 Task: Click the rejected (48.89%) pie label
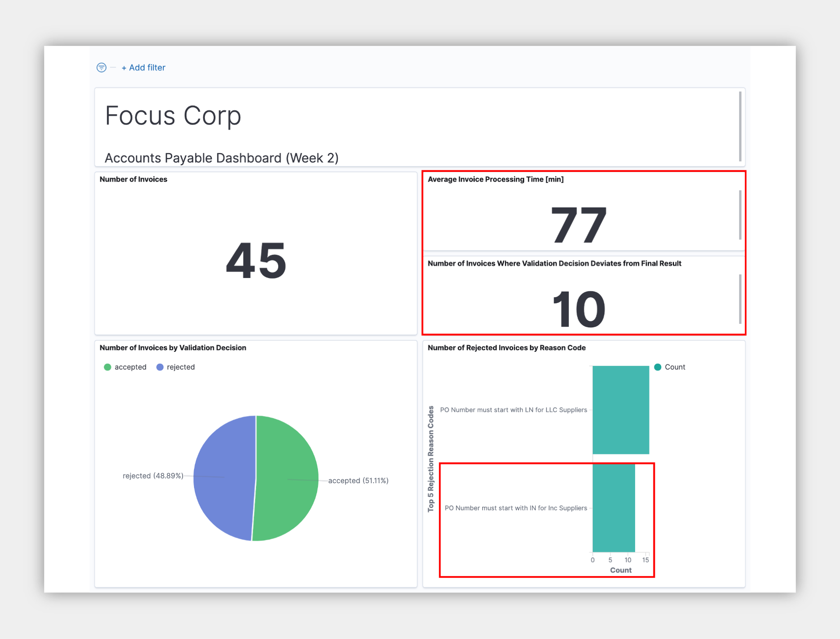click(153, 475)
